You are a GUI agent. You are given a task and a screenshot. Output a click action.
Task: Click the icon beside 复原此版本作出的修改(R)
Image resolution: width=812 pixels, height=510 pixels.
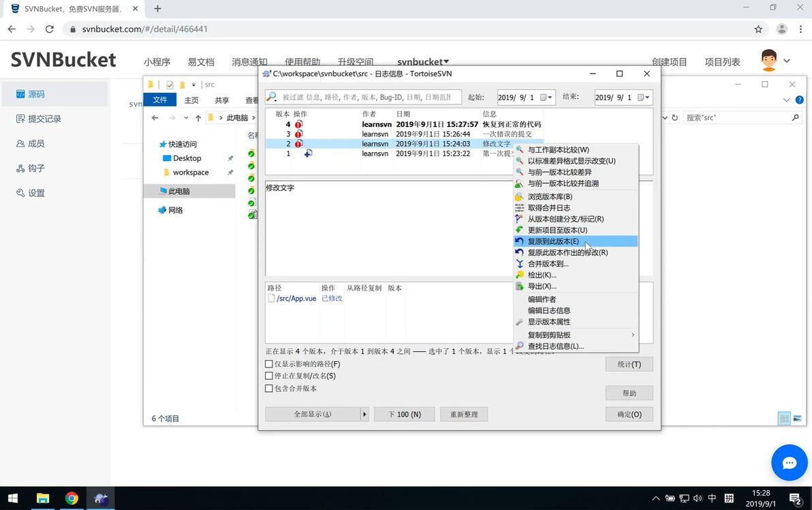pos(519,252)
